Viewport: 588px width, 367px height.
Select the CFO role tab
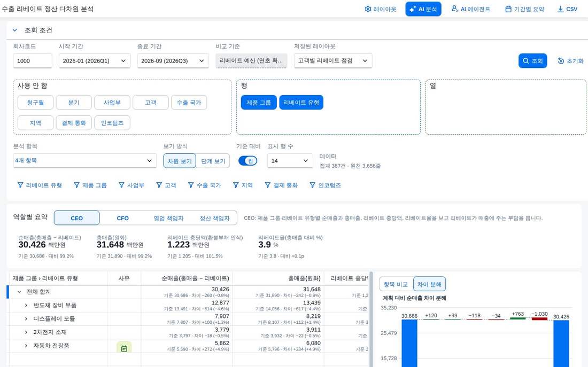pos(122,218)
